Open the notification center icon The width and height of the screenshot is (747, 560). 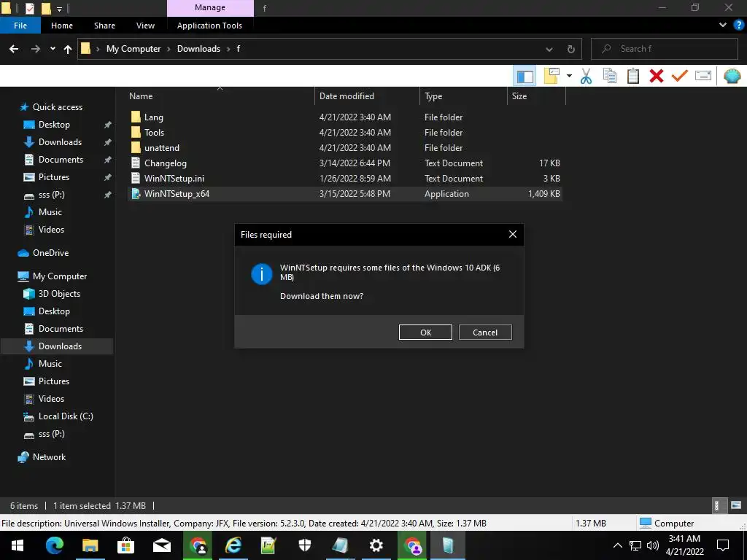(x=723, y=545)
